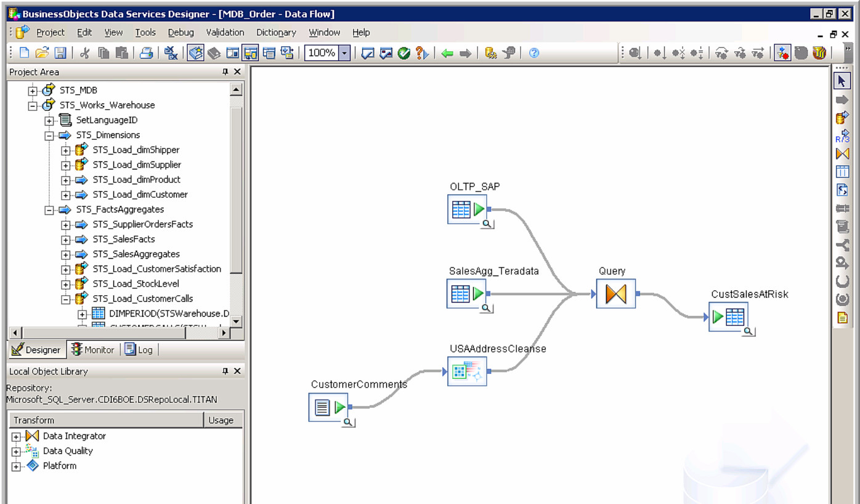Select the pointer tool in right palette
860x504 pixels.
click(x=842, y=81)
